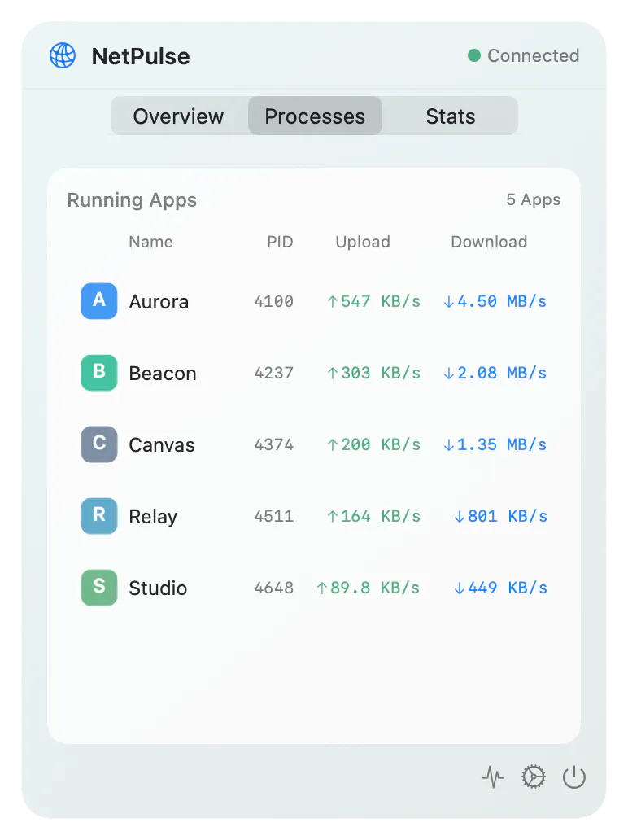
Task: Click the Beacon app icon
Action: click(99, 372)
